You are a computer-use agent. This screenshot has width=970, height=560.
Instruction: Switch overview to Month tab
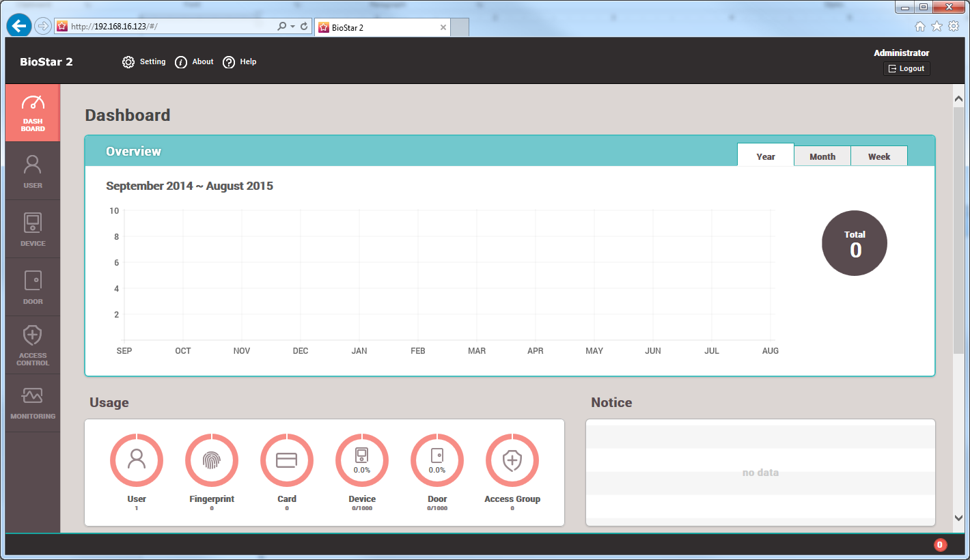point(822,156)
